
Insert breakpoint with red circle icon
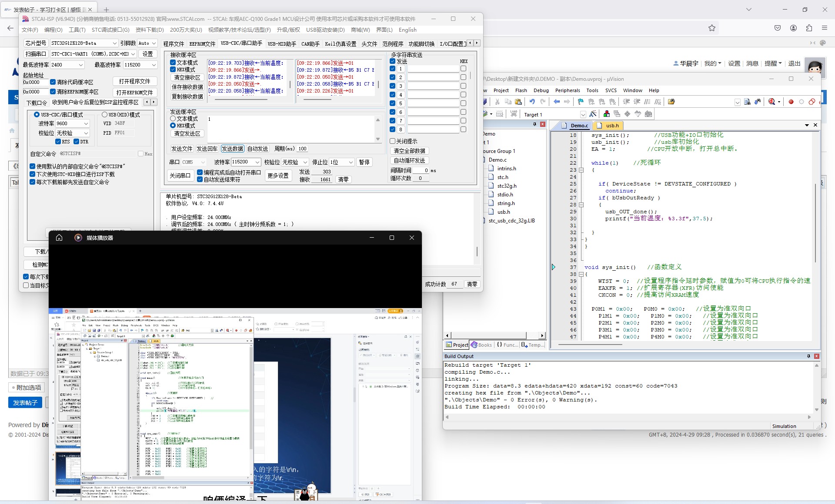pyautogui.click(x=791, y=102)
